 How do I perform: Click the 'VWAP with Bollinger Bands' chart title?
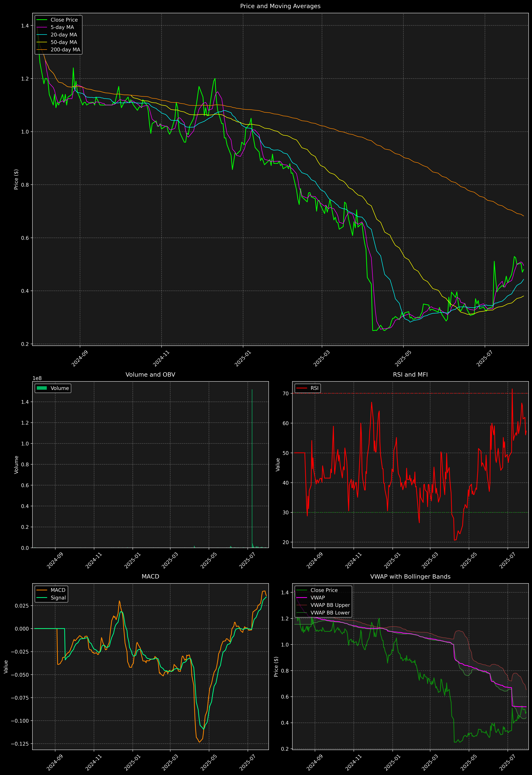click(410, 577)
